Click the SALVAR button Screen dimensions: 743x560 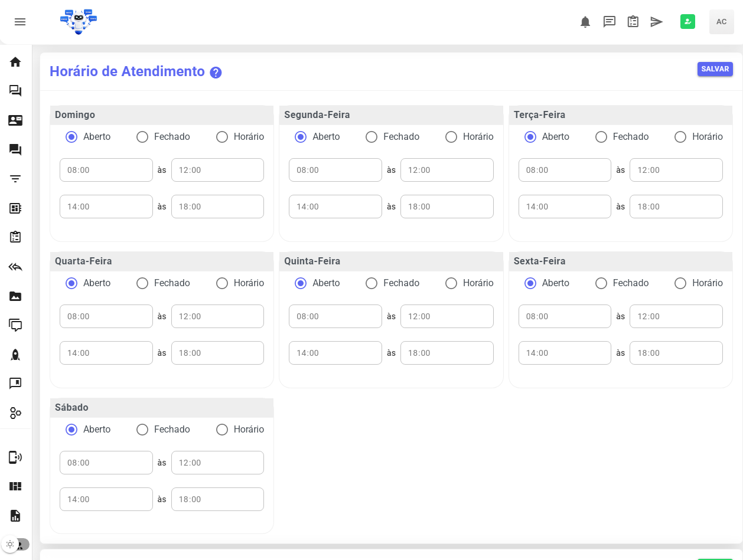click(x=715, y=69)
